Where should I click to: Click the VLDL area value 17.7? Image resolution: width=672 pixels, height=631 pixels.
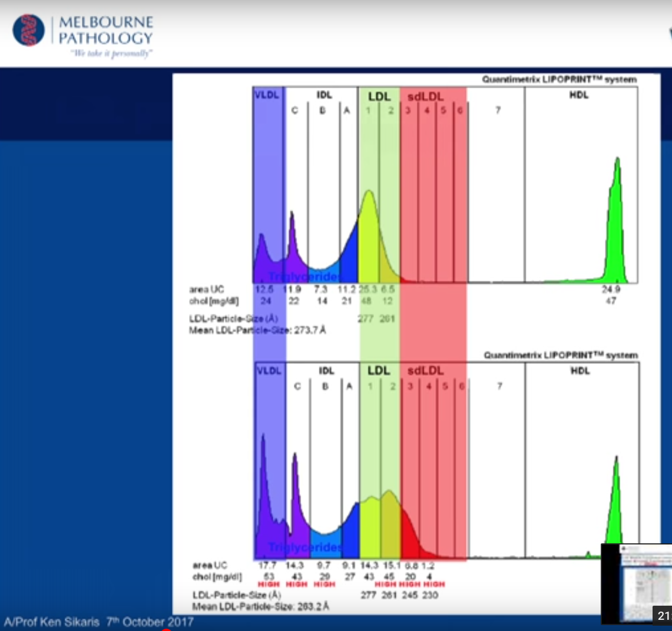pos(267,566)
